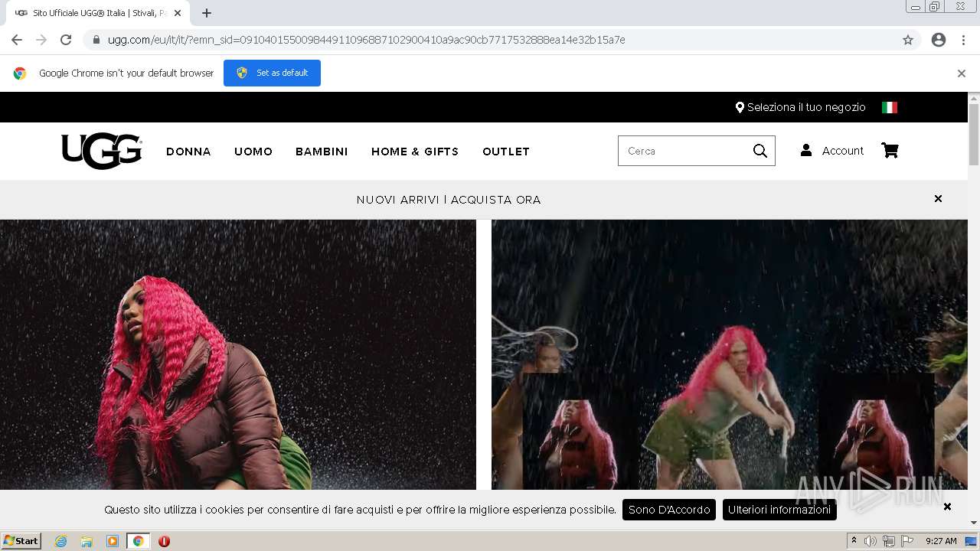The height and width of the screenshot is (551, 980).
Task: Open the BAMBINI menu
Action: point(322,152)
